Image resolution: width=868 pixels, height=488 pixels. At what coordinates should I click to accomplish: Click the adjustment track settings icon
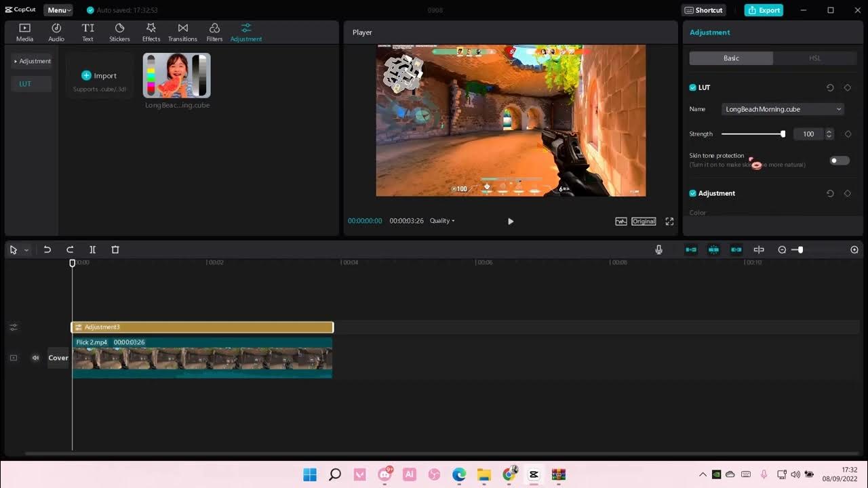[14, 327]
